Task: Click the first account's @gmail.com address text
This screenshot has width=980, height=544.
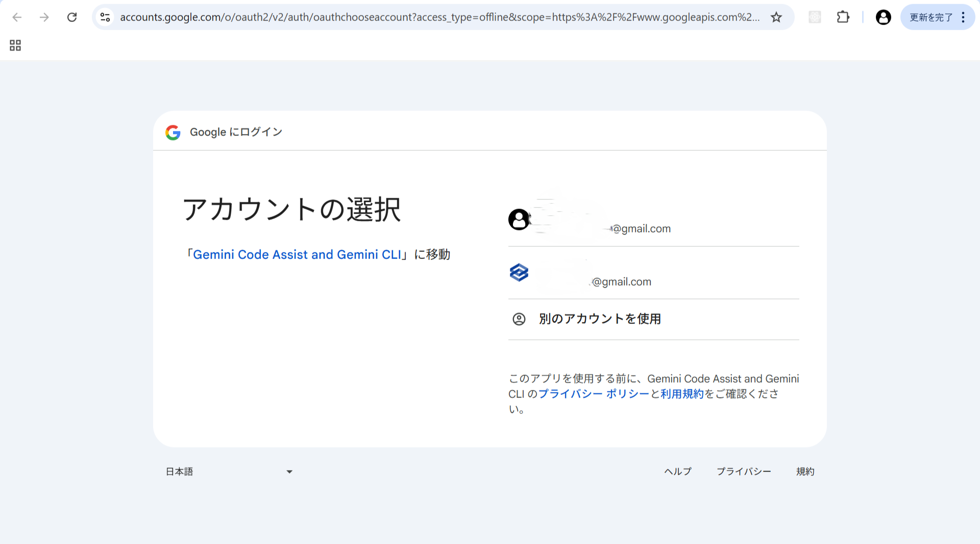Action: click(x=642, y=229)
